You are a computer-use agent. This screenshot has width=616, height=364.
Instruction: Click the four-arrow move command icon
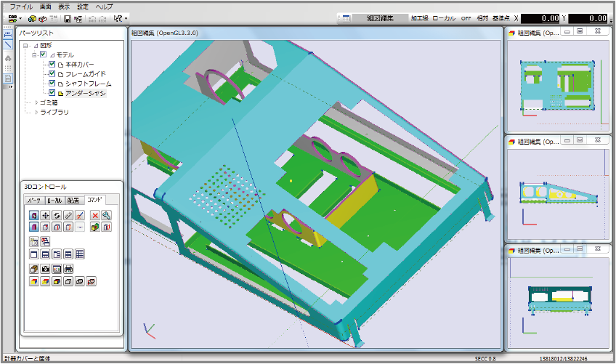click(45, 215)
